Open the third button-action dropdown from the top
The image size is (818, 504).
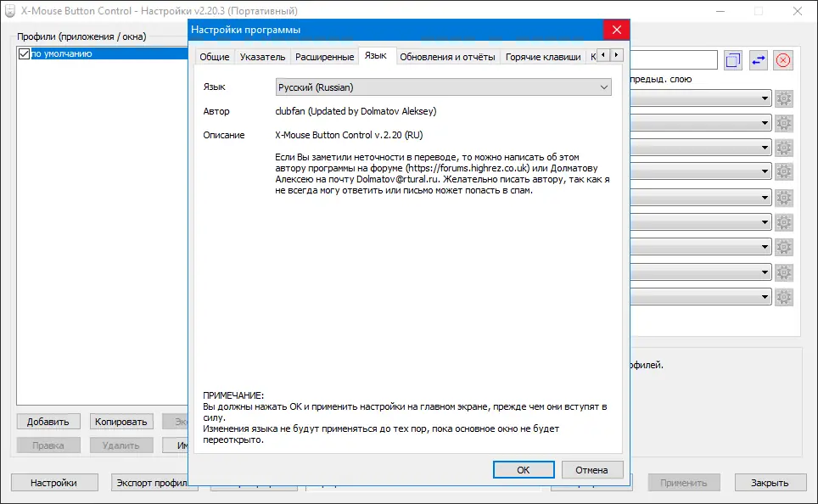(701, 148)
